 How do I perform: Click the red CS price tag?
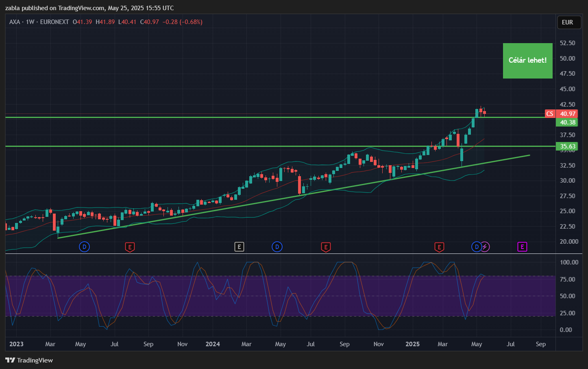click(x=550, y=114)
